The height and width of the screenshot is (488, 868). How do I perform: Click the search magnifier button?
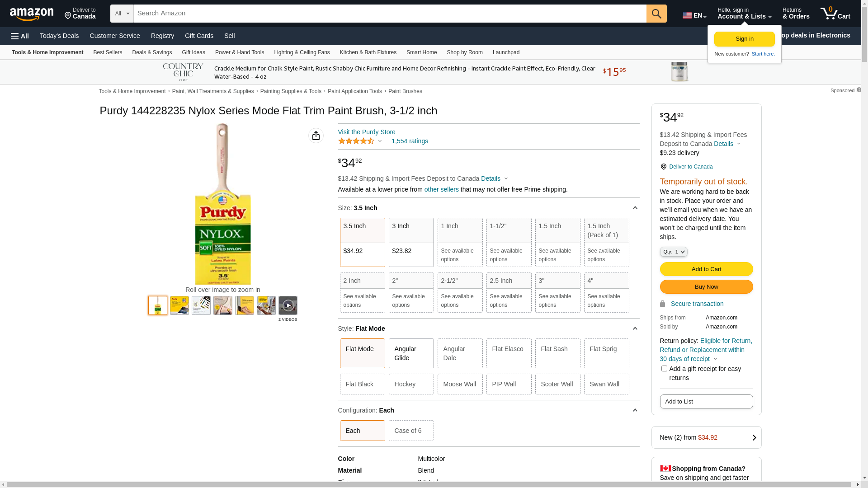coord(656,14)
